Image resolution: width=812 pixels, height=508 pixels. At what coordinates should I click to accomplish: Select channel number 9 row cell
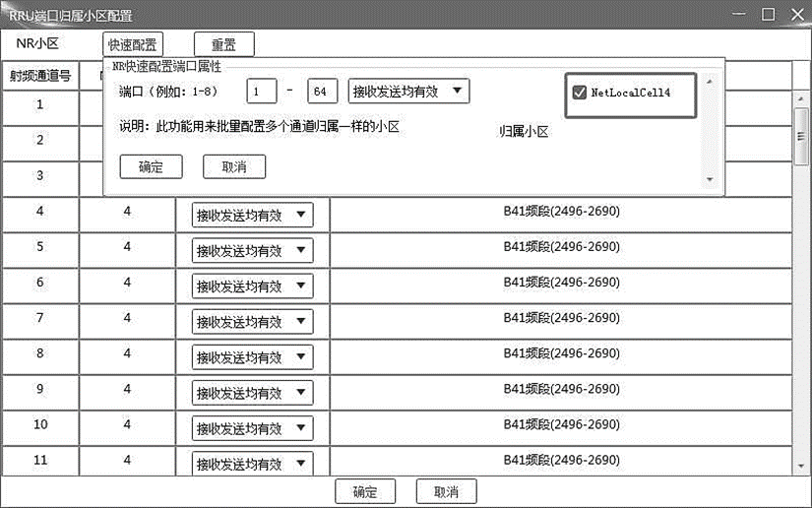tap(40, 393)
